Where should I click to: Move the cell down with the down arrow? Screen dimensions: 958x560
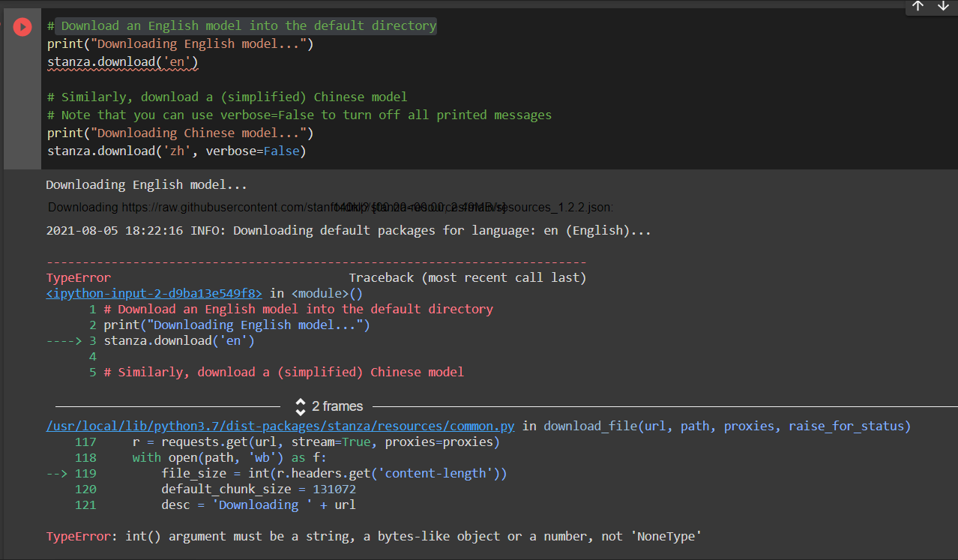pos(943,7)
